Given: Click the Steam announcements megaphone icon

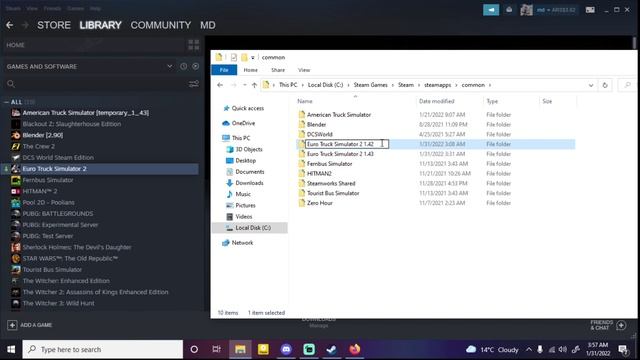Looking at the screenshot, I should [x=491, y=10].
